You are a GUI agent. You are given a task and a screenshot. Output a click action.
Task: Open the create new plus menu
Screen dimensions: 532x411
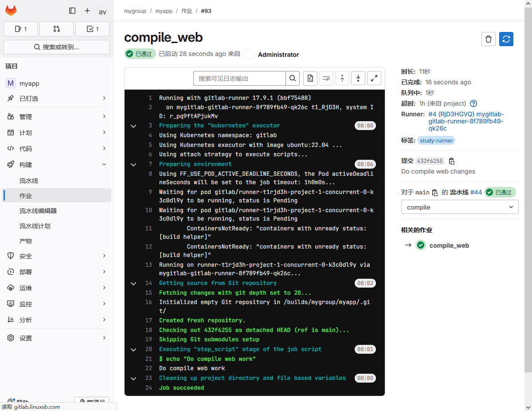(87, 11)
